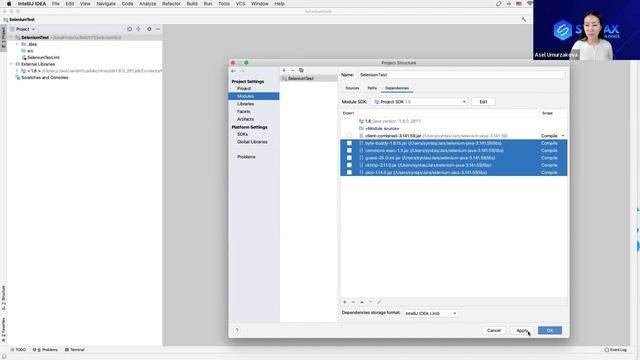
Task: Toggle export checkbox for client-combined-3.141.59.jar
Action: coord(349,136)
